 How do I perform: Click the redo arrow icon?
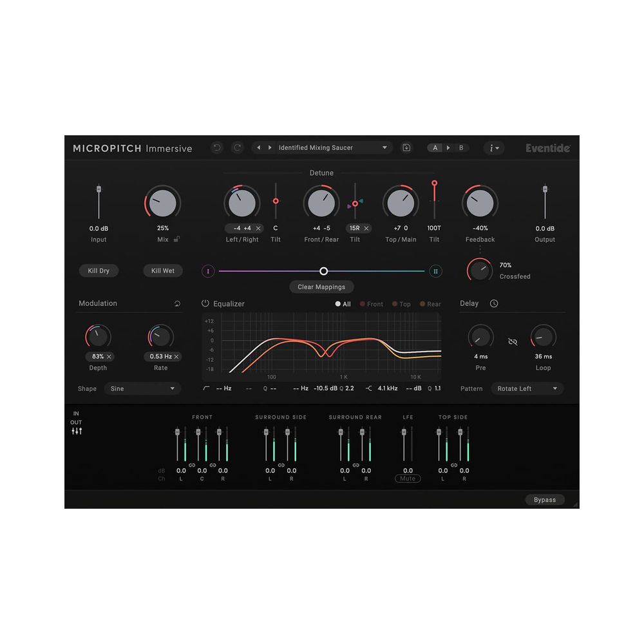[238, 147]
